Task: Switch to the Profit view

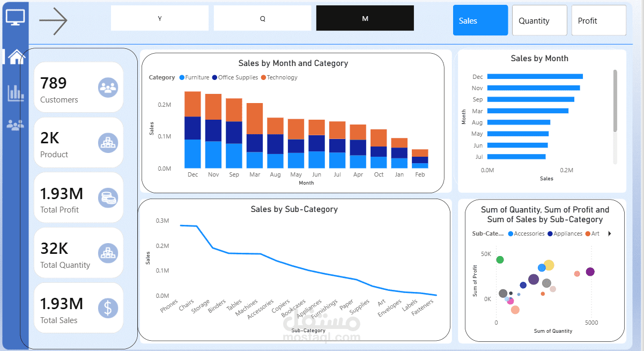Action: [x=599, y=20]
